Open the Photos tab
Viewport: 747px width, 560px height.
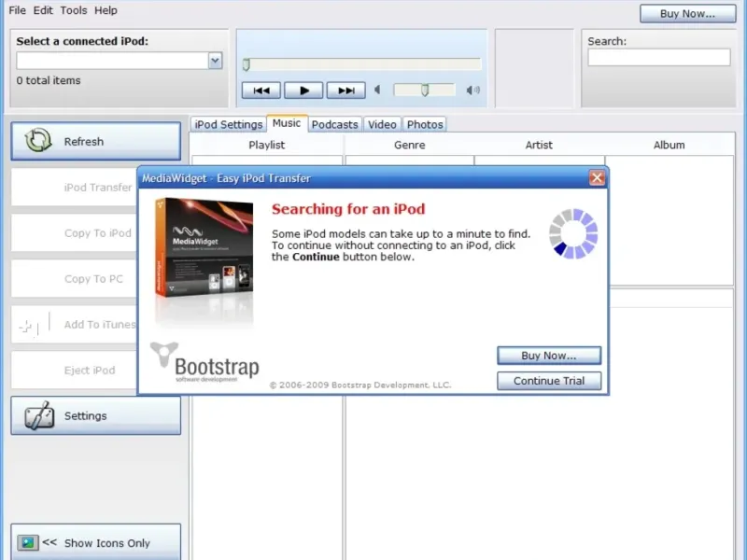425,124
